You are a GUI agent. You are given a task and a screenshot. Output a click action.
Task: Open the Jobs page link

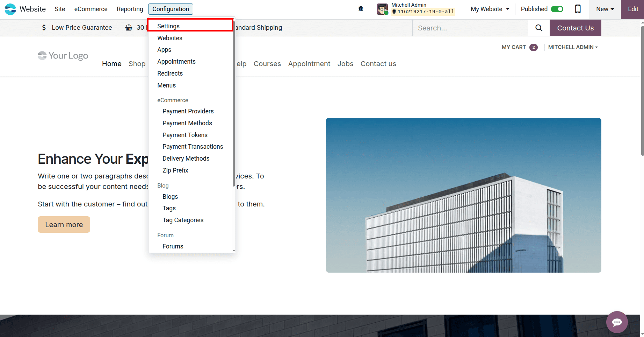pyautogui.click(x=345, y=64)
